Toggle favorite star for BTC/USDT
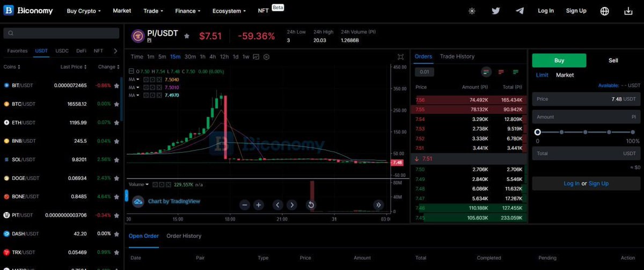Screen dimensions: 644x270 (116, 104)
